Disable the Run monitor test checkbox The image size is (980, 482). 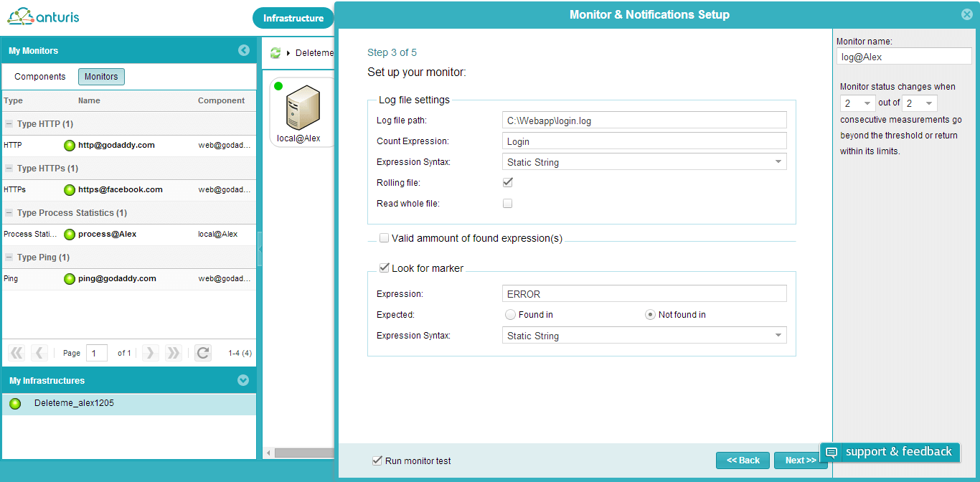pyautogui.click(x=377, y=460)
